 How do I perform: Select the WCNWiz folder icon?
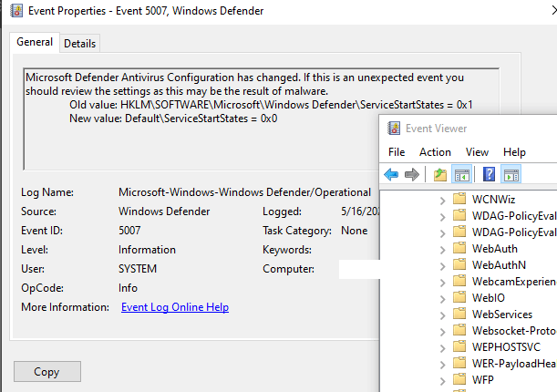click(x=459, y=199)
